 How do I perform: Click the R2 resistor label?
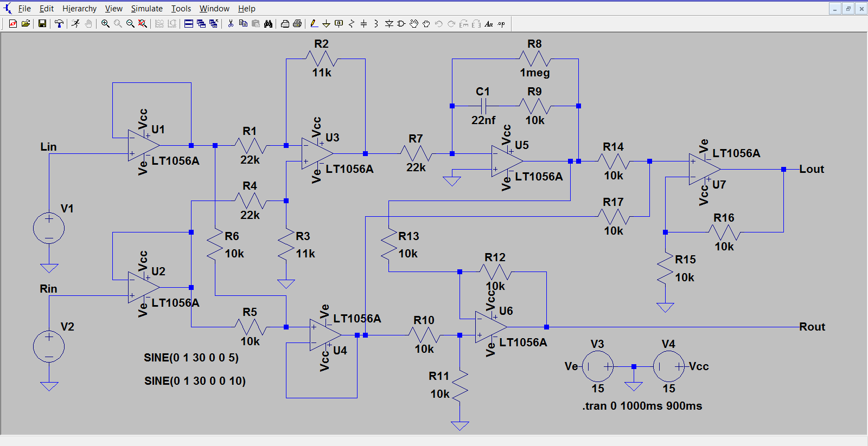coord(321,44)
